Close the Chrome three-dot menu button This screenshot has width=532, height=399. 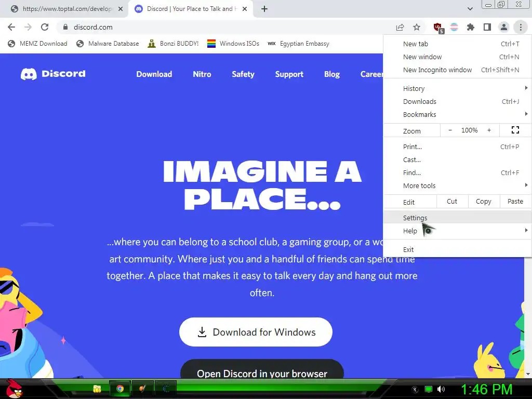521,27
